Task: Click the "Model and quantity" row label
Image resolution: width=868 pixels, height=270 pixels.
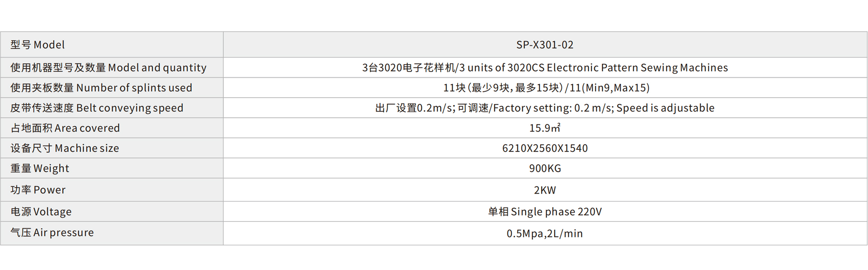Action: click(x=108, y=67)
